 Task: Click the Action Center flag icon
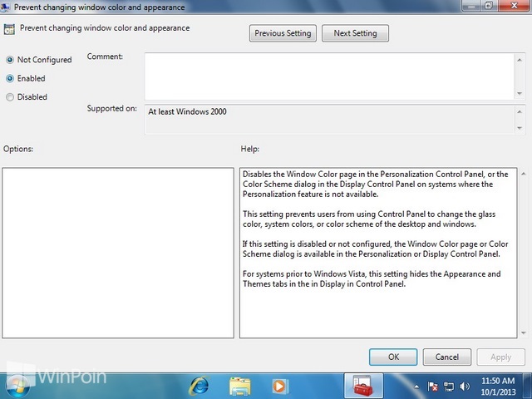(x=432, y=387)
